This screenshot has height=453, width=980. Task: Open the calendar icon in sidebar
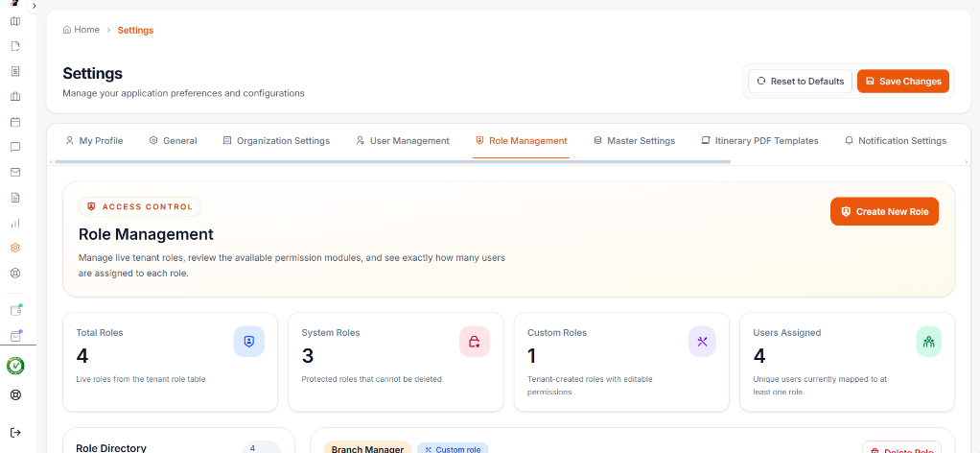coord(15,122)
